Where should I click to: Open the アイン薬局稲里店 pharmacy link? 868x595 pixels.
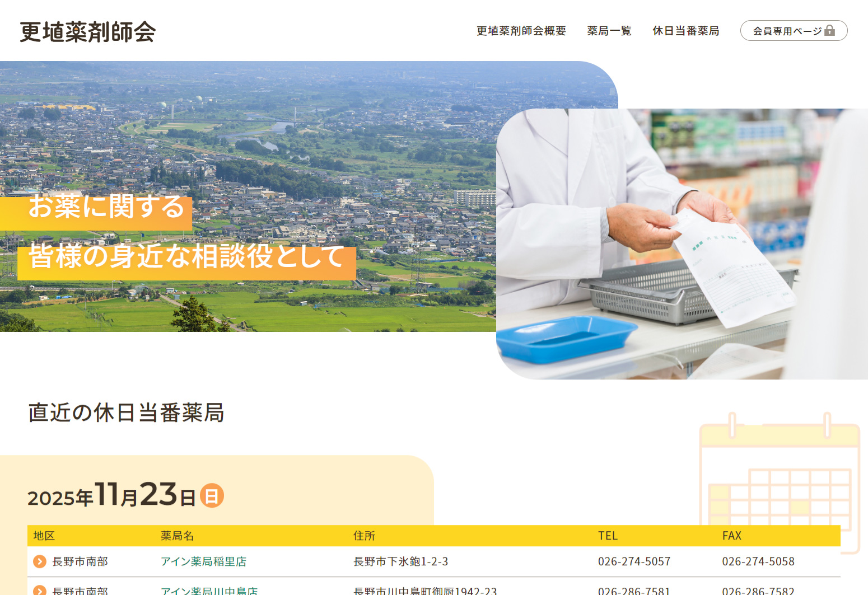[203, 561]
